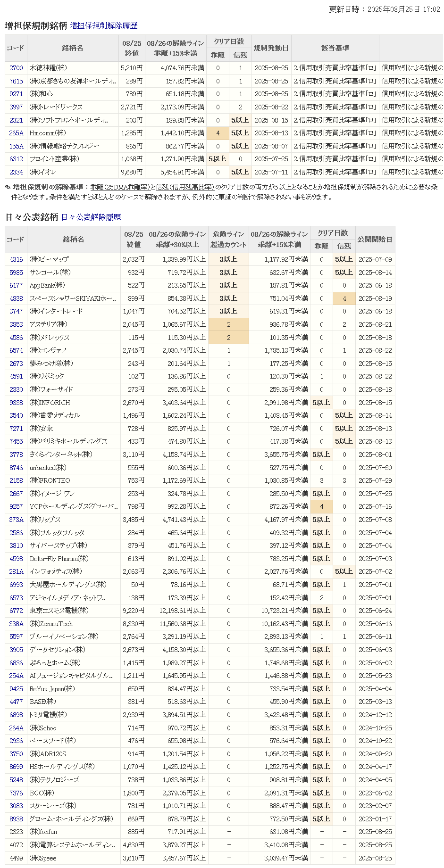
Task: Open stock code 155A link
Action: point(16,146)
